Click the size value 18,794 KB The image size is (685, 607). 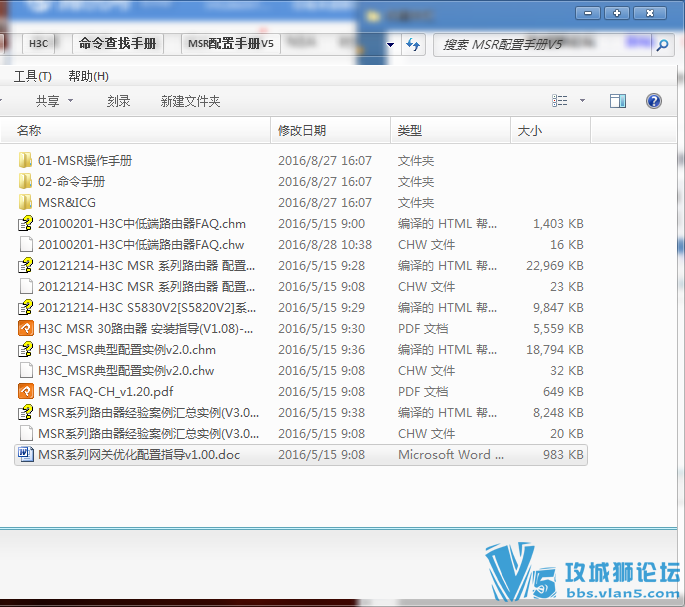[x=555, y=349]
